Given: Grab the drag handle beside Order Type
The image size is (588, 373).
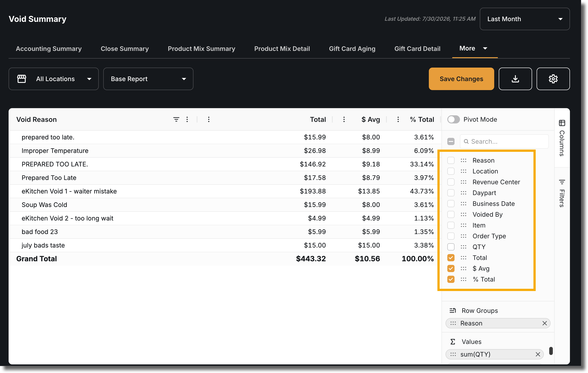Looking at the screenshot, I should pos(463,236).
